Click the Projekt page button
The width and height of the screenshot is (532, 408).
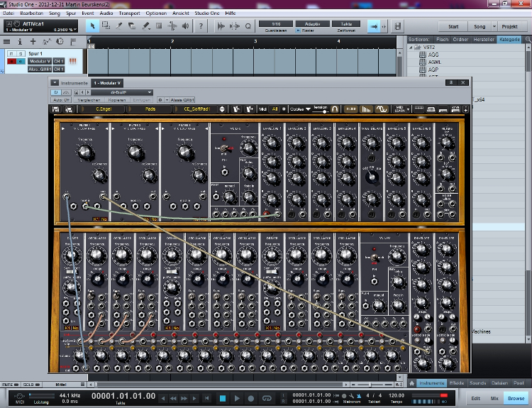(x=509, y=26)
